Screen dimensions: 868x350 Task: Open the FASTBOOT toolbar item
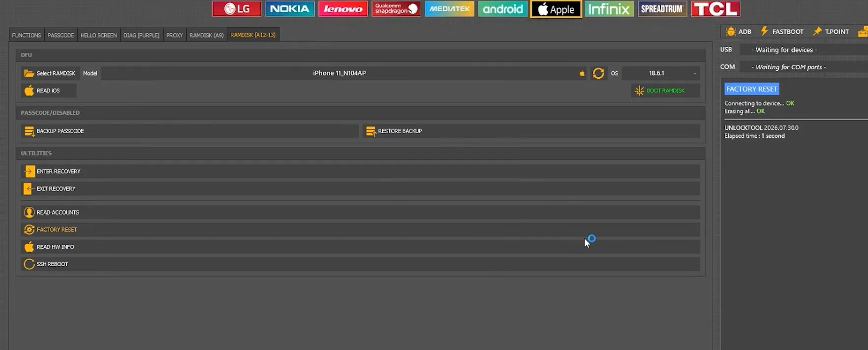782,32
